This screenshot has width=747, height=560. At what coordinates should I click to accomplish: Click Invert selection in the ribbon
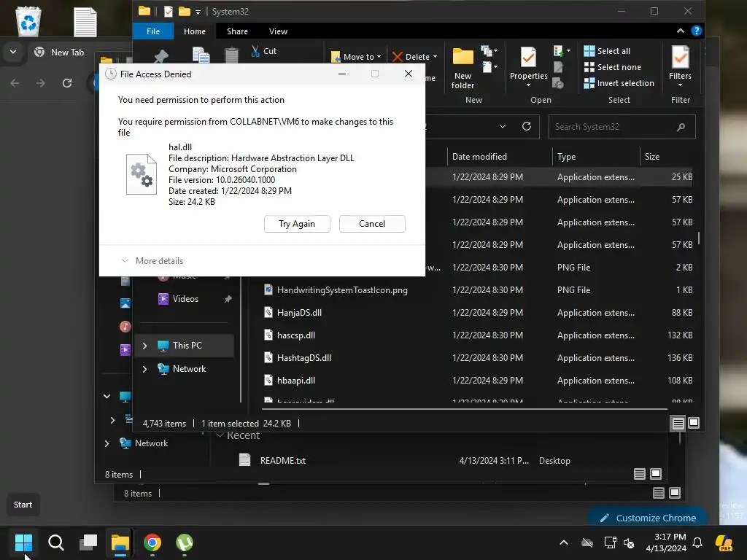(x=619, y=83)
